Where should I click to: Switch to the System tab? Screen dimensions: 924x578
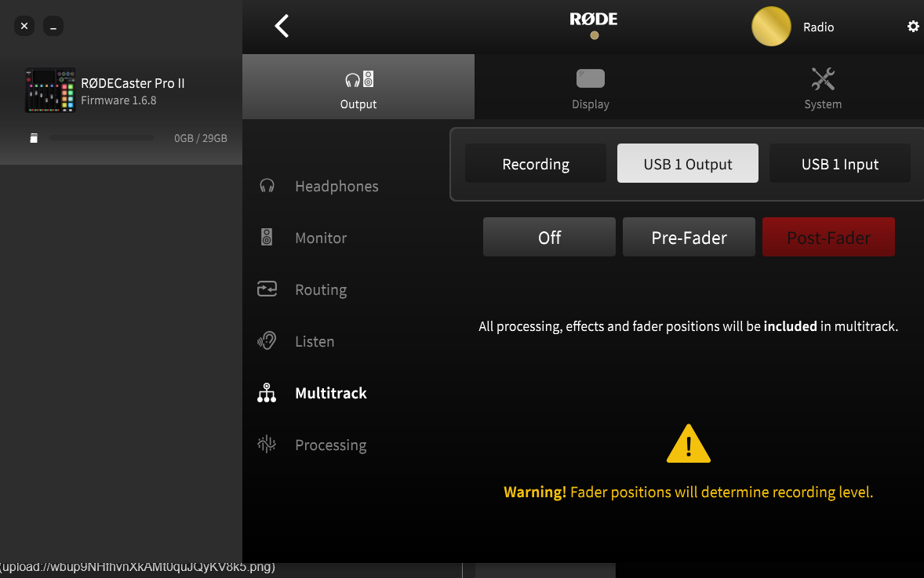tap(823, 87)
